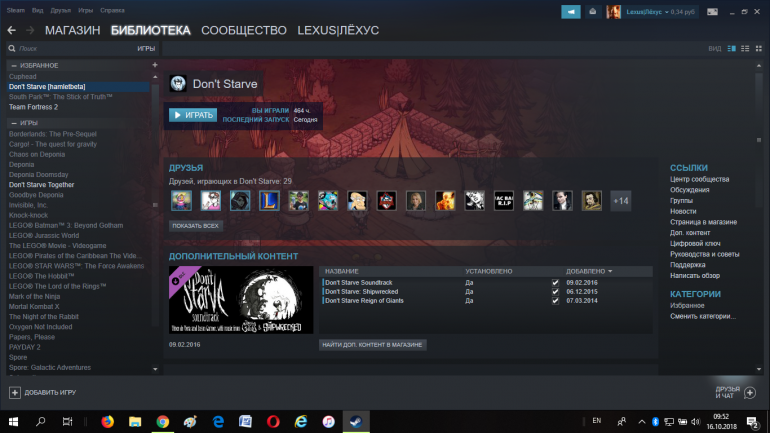Go to the СООБЩЕСТВО tab
This screenshot has width=770, height=433.
244,30
